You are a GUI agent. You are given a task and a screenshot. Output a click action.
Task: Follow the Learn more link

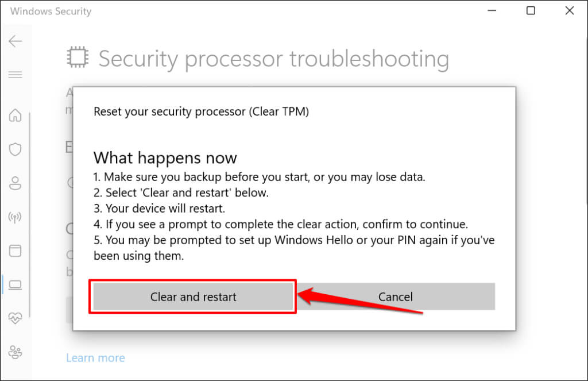(x=95, y=358)
